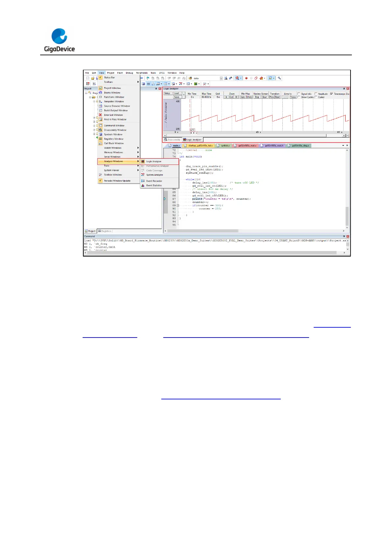
Task: Select the Analysis Windows menu entry
Action: click(119, 161)
